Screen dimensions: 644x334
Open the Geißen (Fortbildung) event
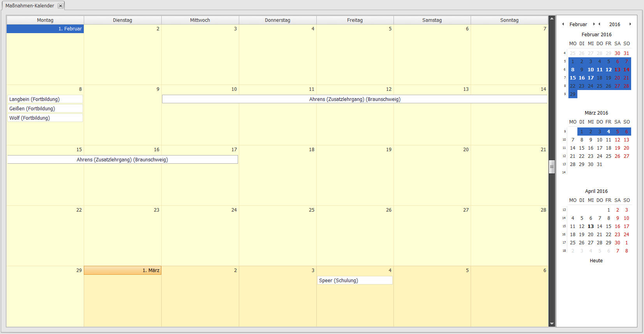tap(45, 109)
